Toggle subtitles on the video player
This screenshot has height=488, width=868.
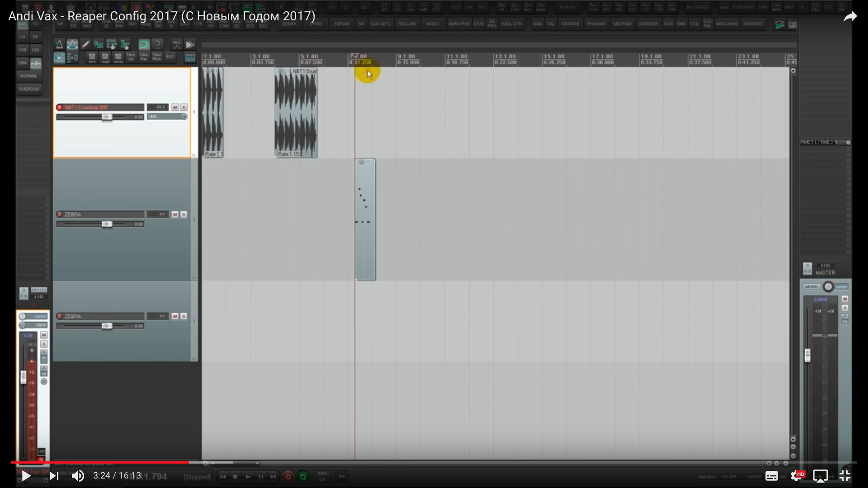point(771,476)
